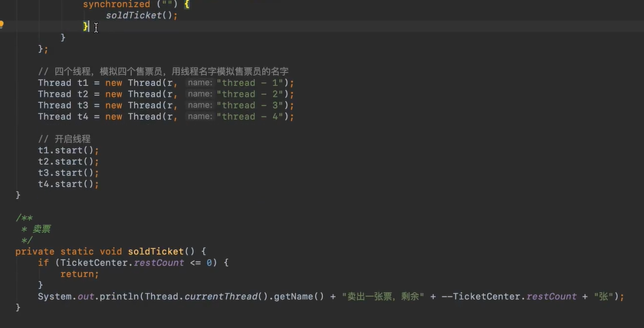Click the t3.start() statement
This screenshot has height=328, width=644.
(x=68, y=172)
